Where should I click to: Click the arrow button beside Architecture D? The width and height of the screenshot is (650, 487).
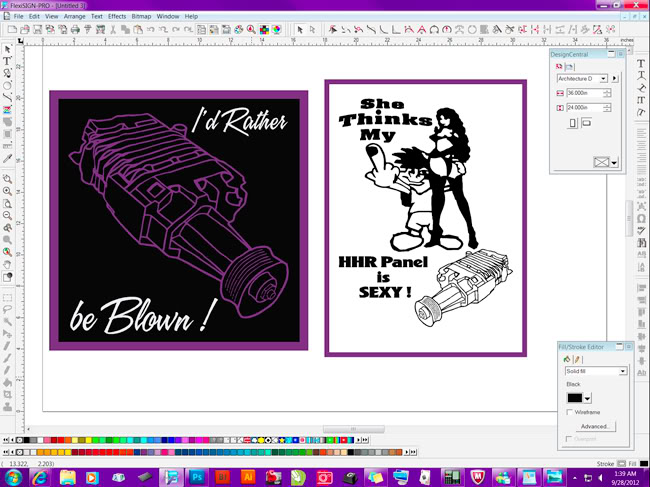[615, 78]
